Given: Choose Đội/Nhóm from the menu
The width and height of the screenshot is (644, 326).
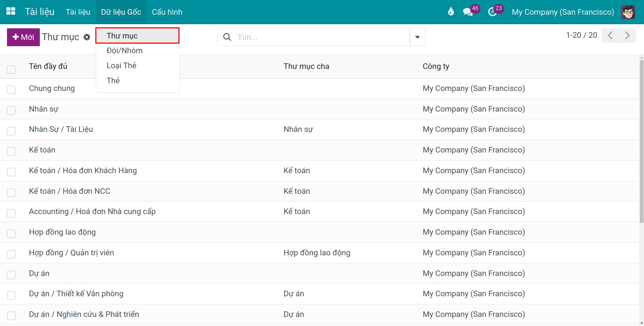Looking at the screenshot, I should (x=137, y=51).
